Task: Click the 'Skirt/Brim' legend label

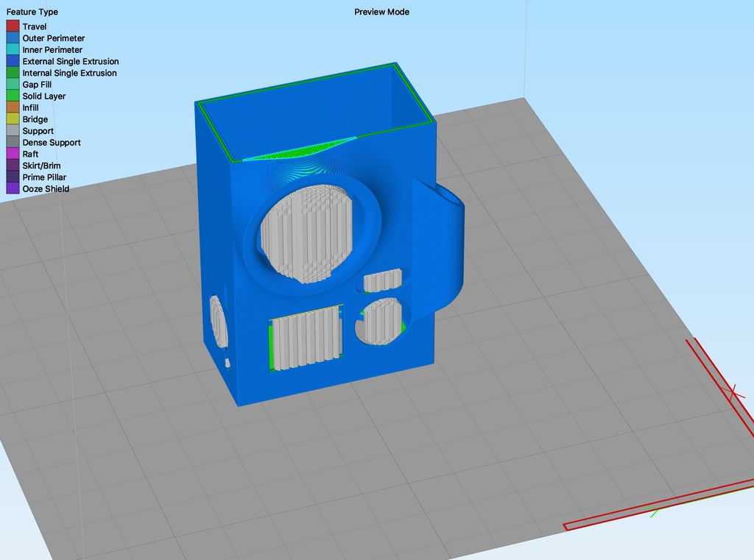Action: click(41, 166)
